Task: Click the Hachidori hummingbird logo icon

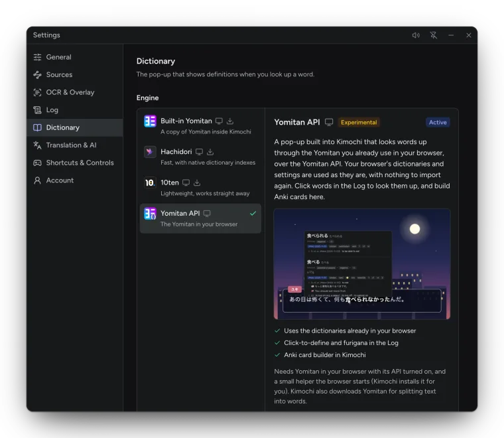Action: click(150, 152)
